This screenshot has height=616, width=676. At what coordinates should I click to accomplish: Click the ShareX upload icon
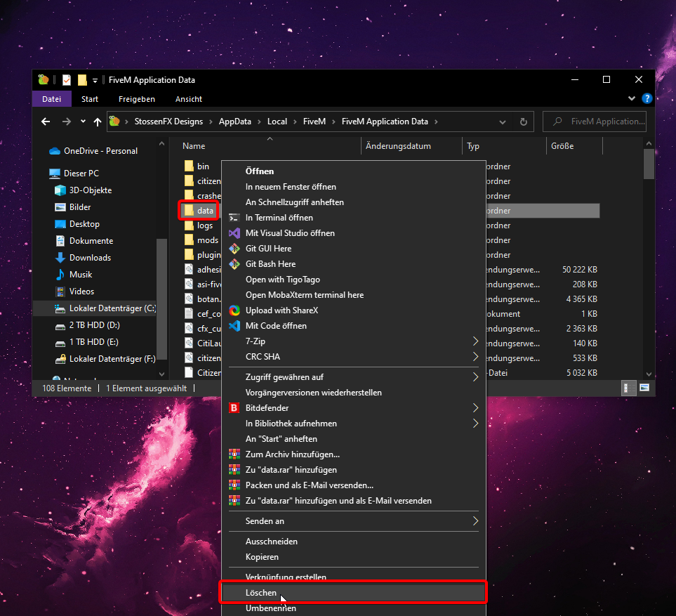234,310
